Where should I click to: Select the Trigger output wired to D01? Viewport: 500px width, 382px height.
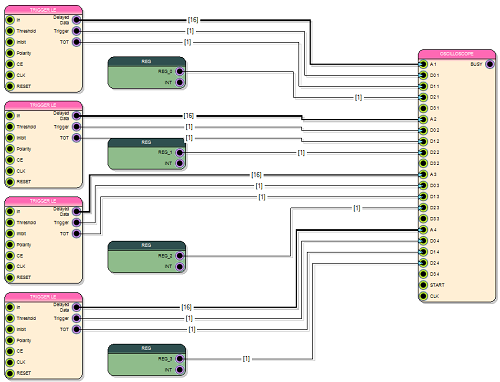(77, 31)
